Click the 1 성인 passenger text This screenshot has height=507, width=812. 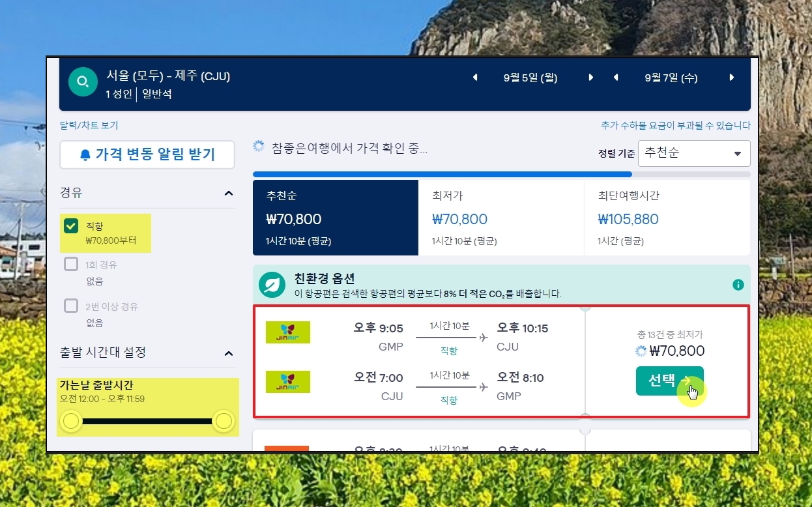(119, 94)
